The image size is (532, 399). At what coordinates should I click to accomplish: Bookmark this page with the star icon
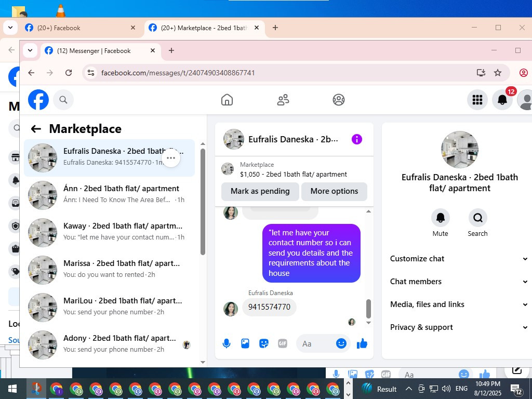click(x=498, y=73)
